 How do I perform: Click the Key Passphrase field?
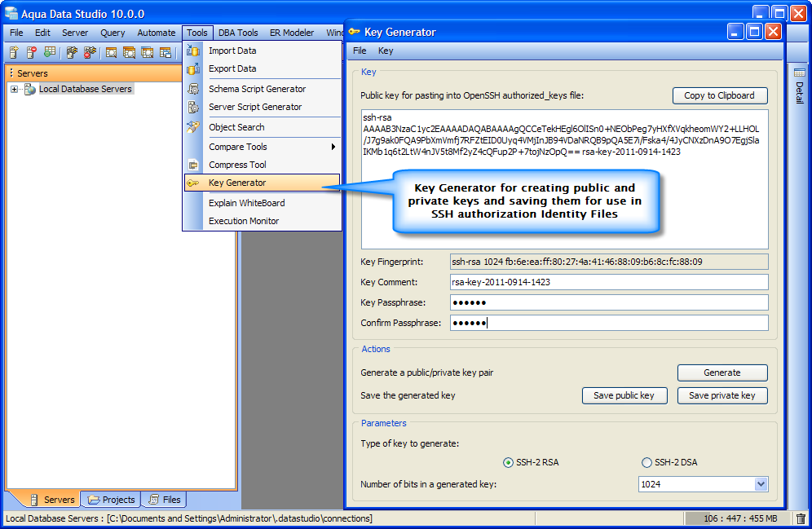pos(609,302)
